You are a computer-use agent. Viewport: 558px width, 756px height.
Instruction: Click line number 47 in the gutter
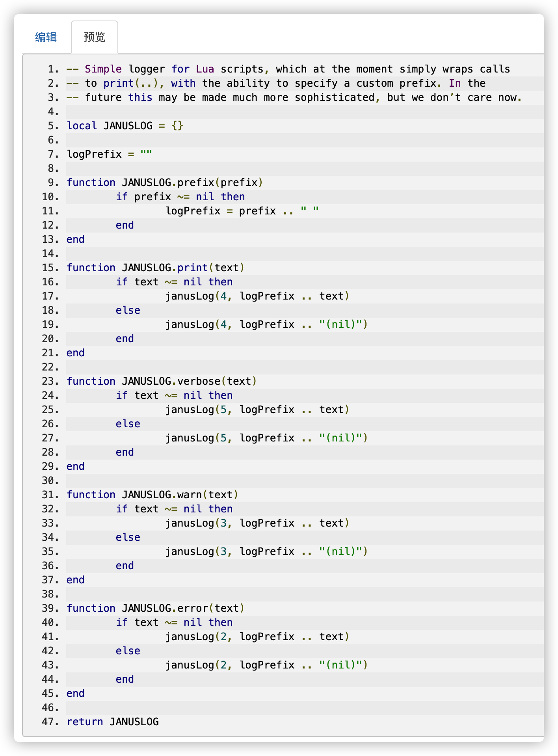(x=50, y=722)
